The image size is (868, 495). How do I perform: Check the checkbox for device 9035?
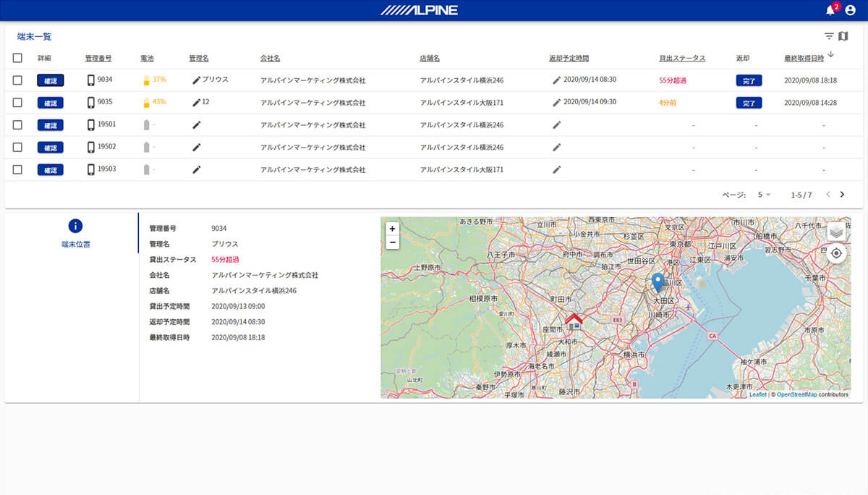(18, 103)
